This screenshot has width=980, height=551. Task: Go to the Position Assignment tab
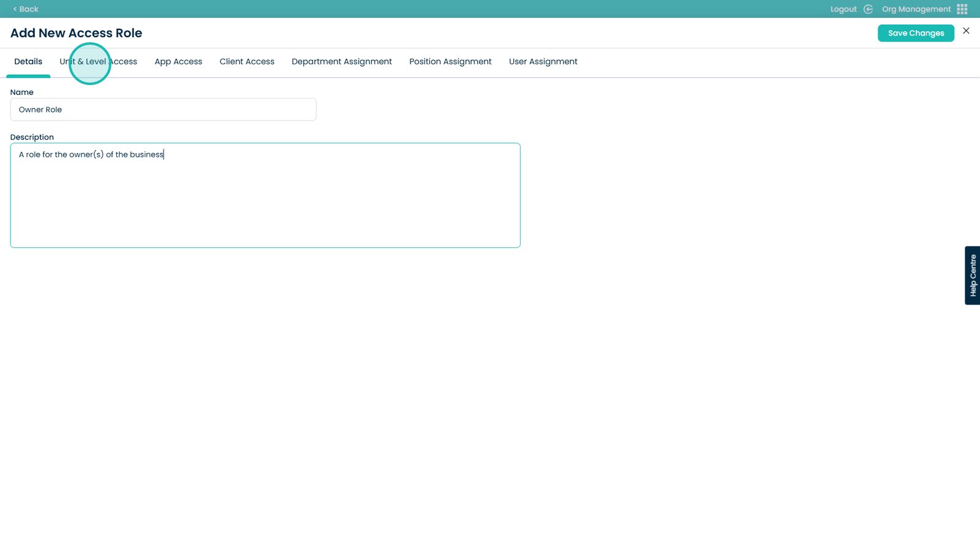point(450,62)
